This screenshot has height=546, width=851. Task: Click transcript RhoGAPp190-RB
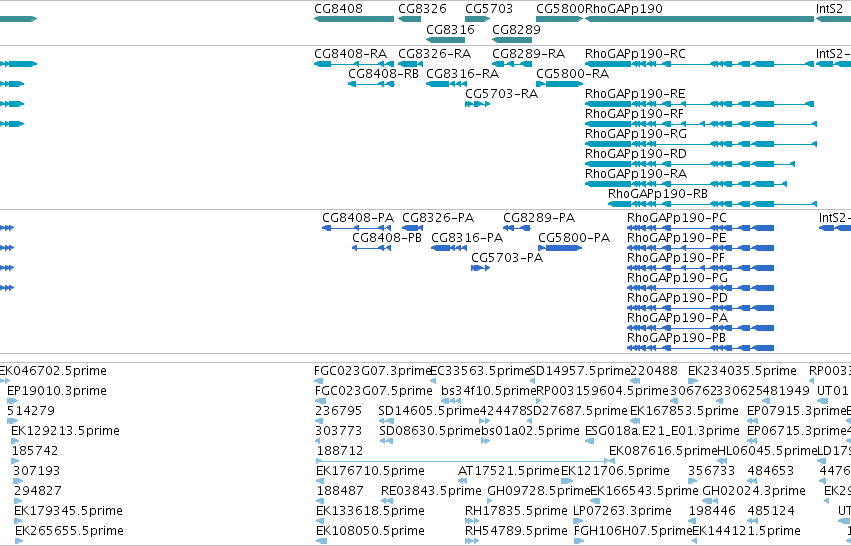pos(712,205)
